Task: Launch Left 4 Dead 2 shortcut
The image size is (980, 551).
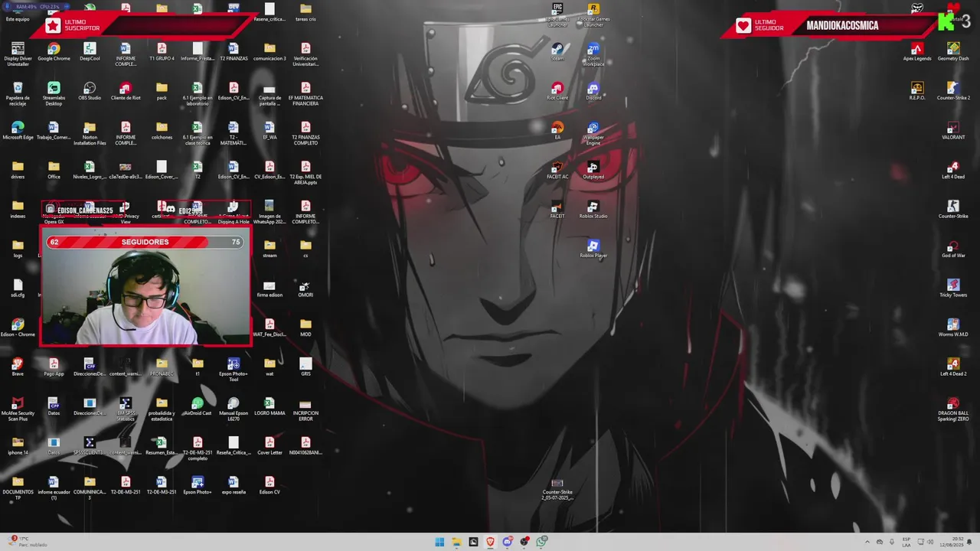Action: click(x=953, y=367)
